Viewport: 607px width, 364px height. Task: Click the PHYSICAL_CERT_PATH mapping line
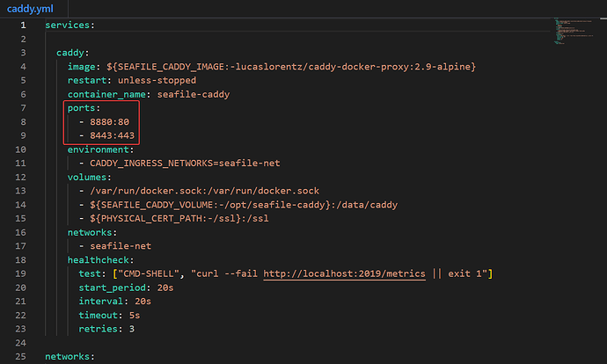pos(179,219)
